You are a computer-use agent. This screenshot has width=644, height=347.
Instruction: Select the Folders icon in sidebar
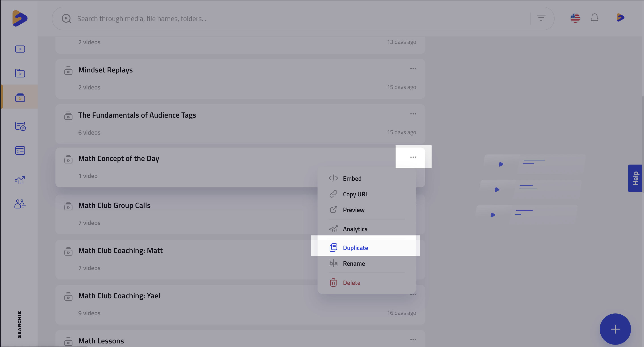click(x=20, y=73)
